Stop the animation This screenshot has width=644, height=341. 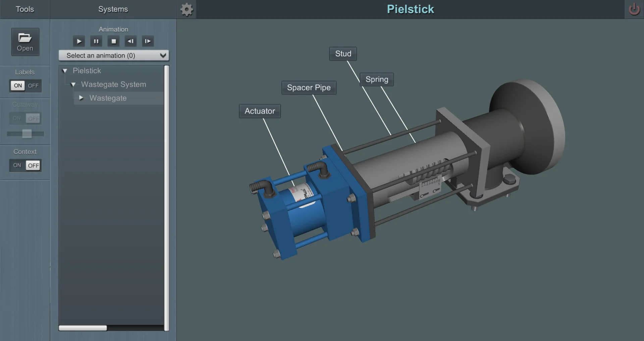pos(114,41)
